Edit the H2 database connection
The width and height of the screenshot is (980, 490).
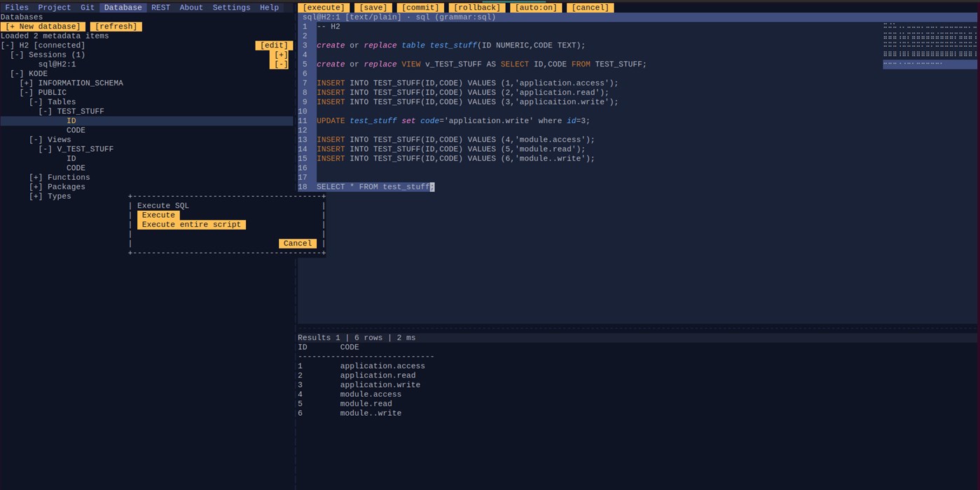274,45
